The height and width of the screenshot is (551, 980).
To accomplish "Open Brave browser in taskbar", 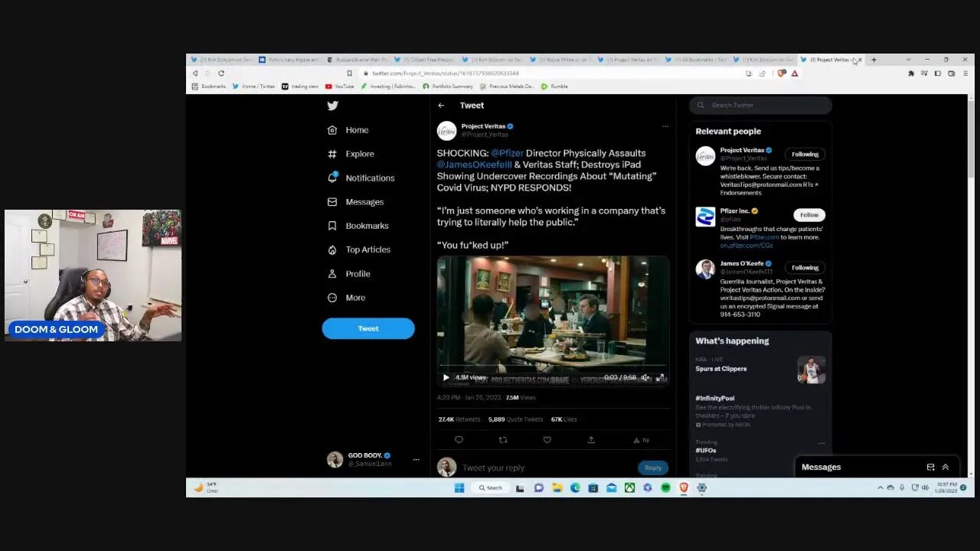I will pyautogui.click(x=684, y=487).
